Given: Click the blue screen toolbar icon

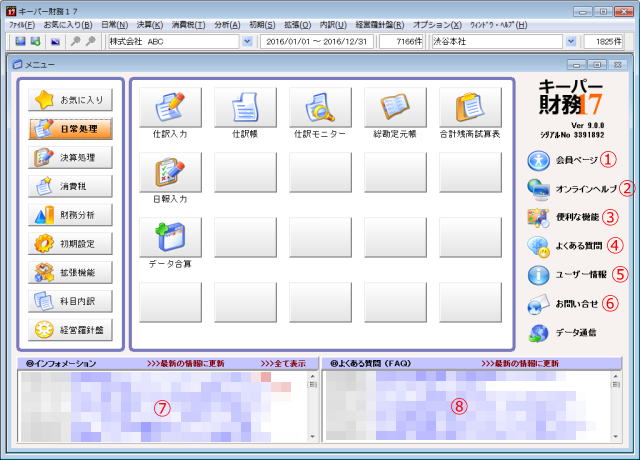Looking at the screenshot, I should [56, 42].
